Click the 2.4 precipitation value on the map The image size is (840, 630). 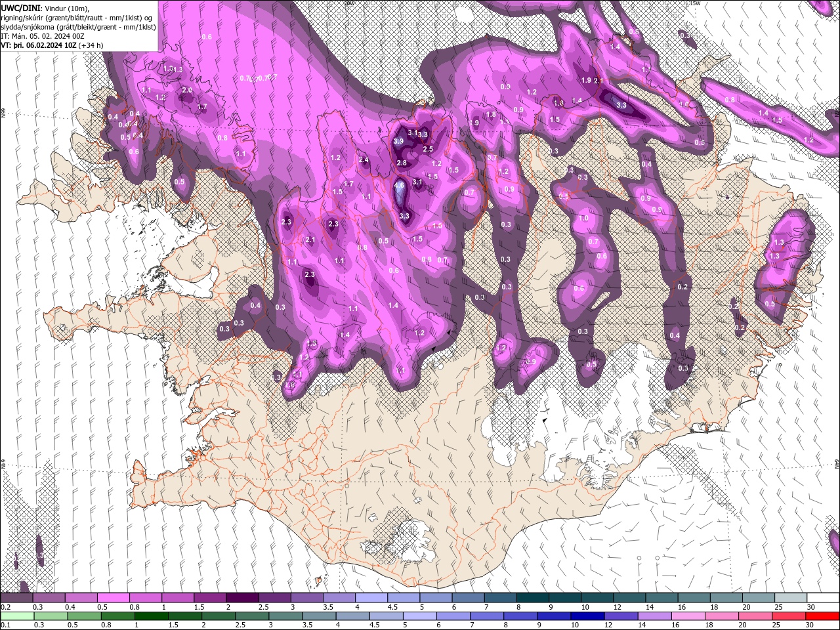[364, 160]
